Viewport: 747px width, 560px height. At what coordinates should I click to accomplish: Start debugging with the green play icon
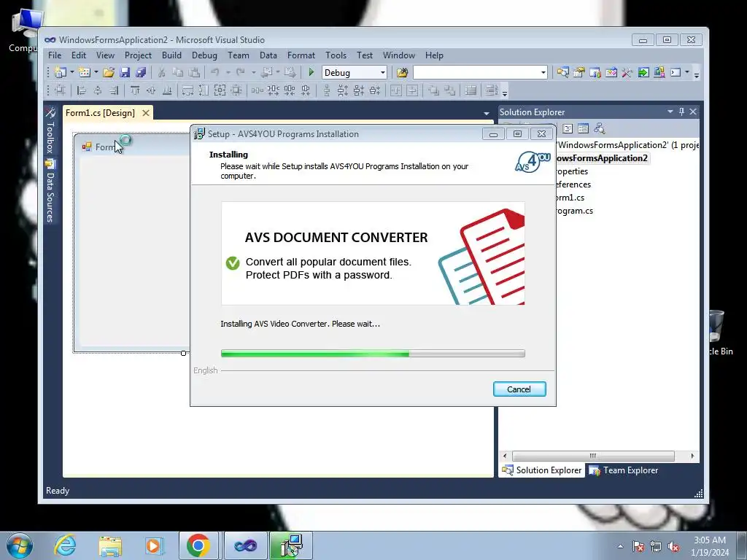pyautogui.click(x=311, y=72)
